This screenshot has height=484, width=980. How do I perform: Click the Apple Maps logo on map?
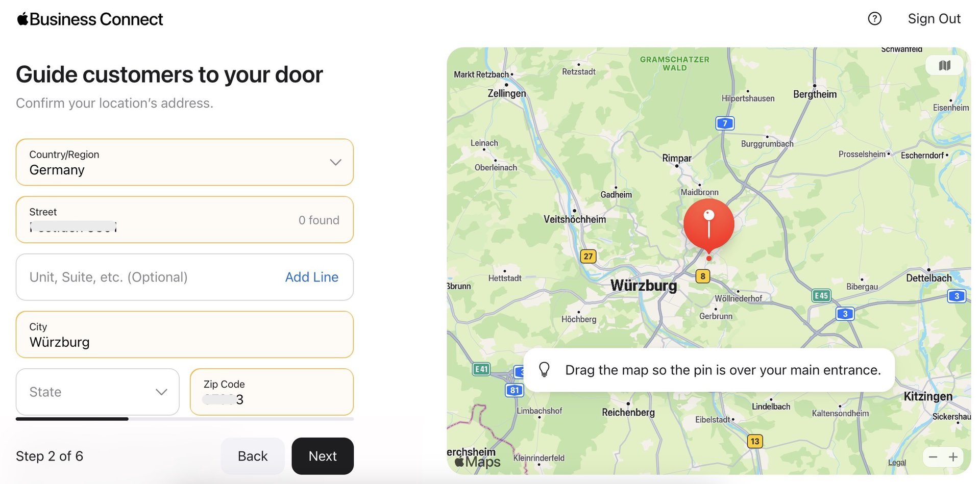[477, 462]
